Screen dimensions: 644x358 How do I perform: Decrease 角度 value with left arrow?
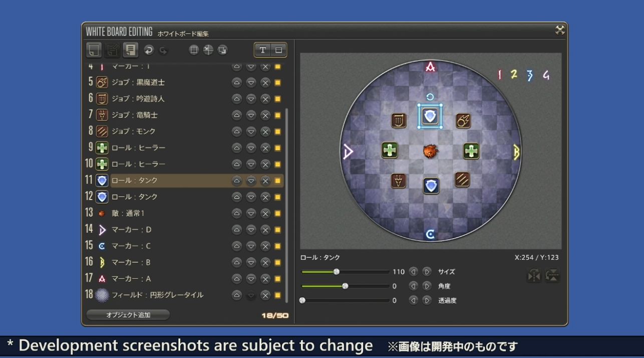coord(413,286)
